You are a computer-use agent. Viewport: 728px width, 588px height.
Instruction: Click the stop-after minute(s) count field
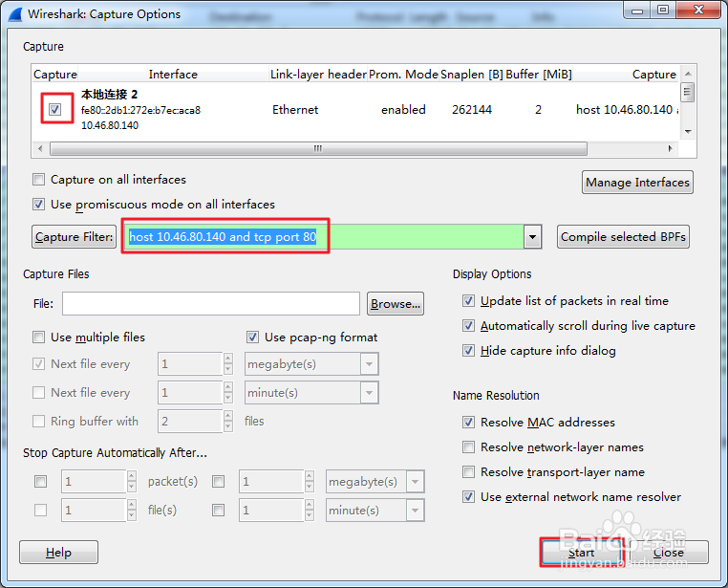pyautogui.click(x=272, y=511)
